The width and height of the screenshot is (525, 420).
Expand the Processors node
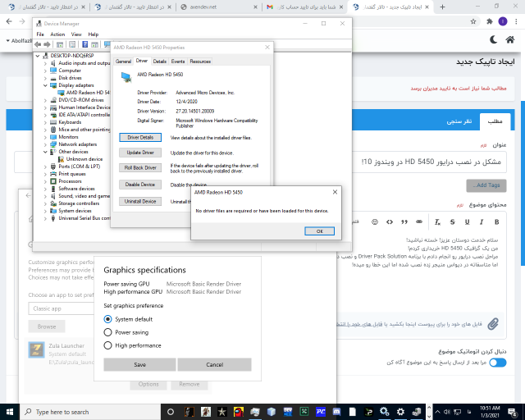coord(45,181)
